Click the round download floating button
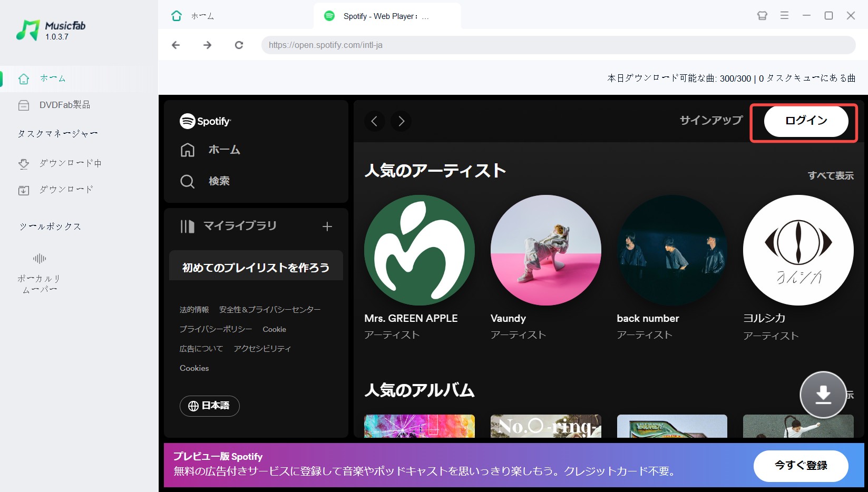The height and width of the screenshot is (492, 868). [823, 395]
